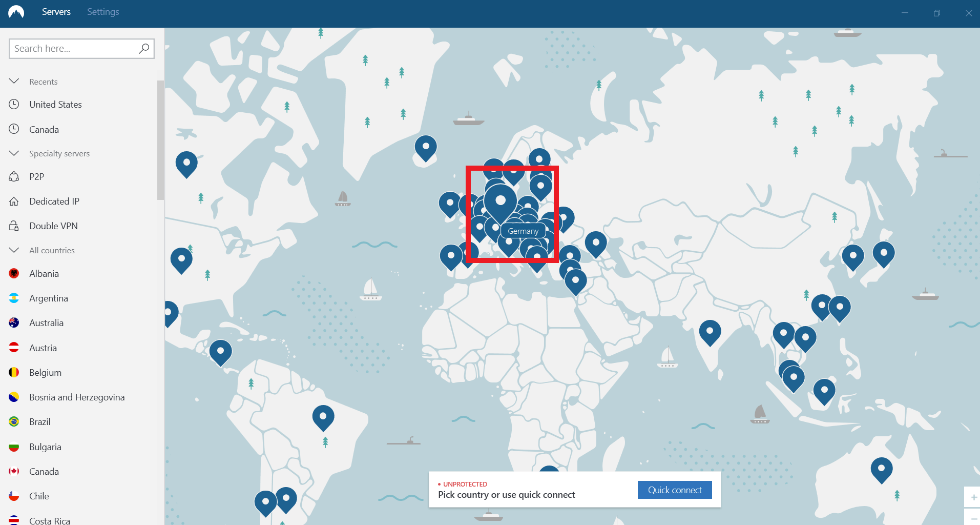Image resolution: width=980 pixels, height=525 pixels.
Task: Zoom in the map with plus button
Action: tap(973, 497)
